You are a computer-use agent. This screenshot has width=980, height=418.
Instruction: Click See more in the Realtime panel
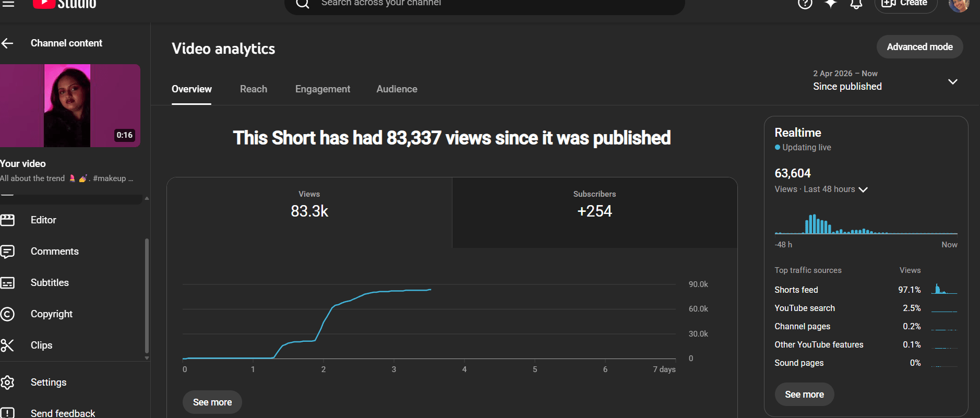804,395
